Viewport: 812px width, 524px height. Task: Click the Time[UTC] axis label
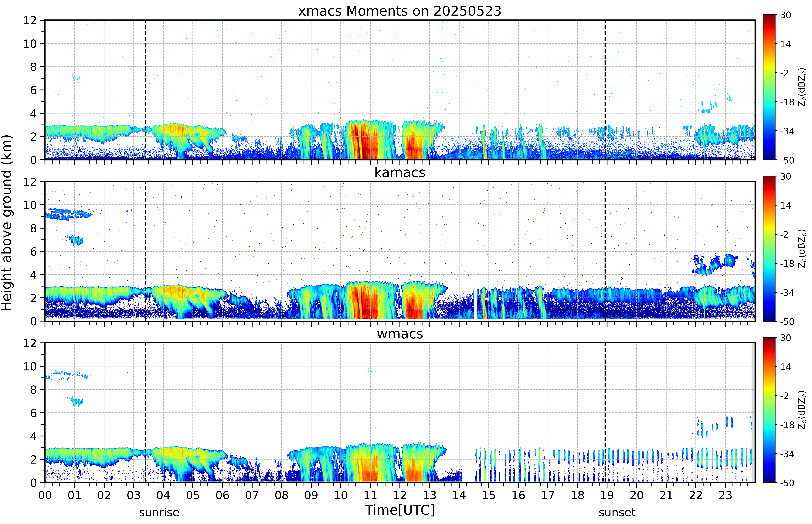(x=400, y=510)
